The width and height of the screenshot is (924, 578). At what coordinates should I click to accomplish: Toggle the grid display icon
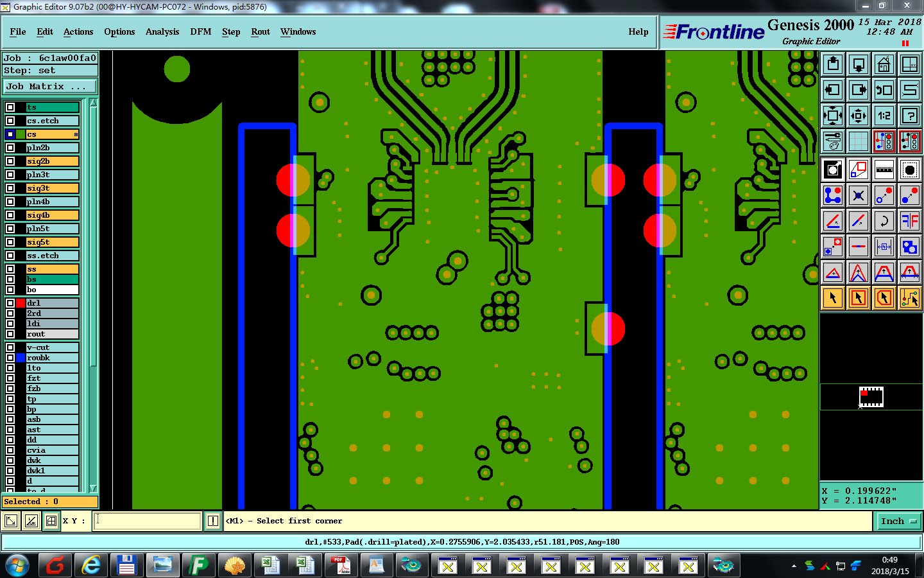click(859, 141)
